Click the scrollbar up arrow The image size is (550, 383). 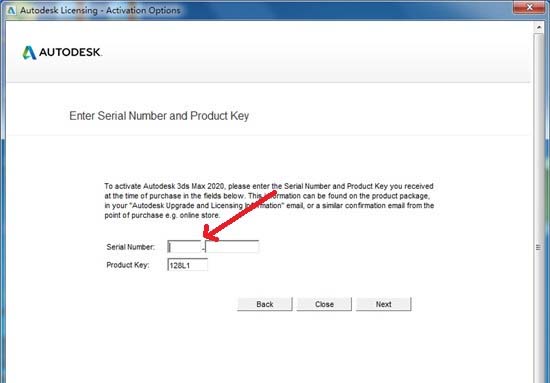coord(539,27)
